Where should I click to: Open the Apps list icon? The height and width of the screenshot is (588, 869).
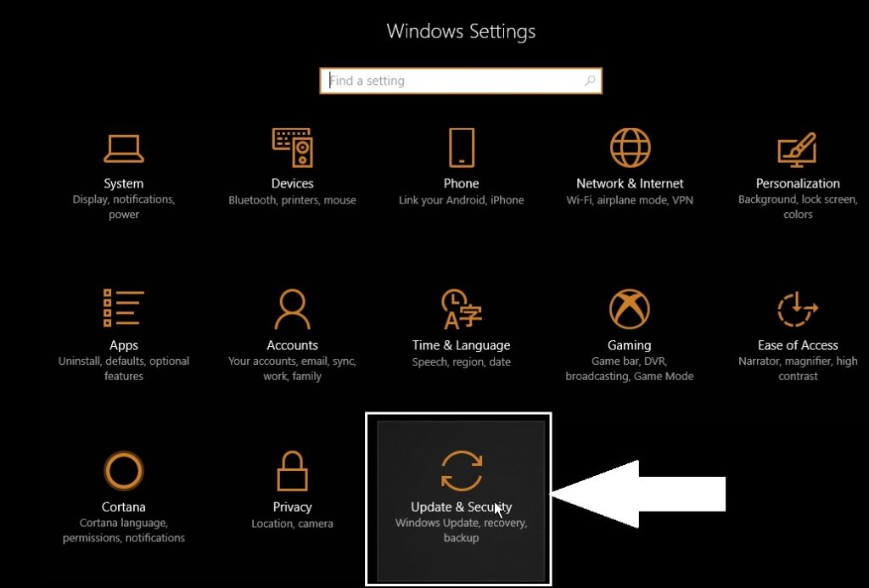pyautogui.click(x=123, y=308)
